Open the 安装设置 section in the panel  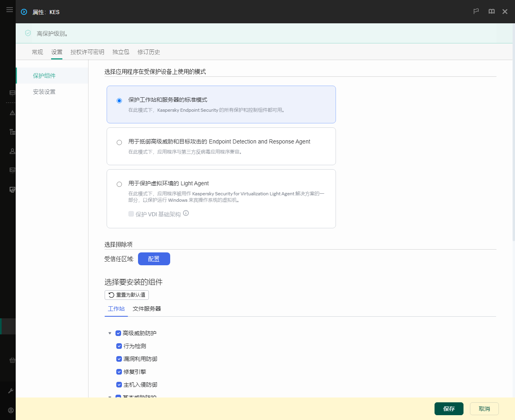pos(44,92)
